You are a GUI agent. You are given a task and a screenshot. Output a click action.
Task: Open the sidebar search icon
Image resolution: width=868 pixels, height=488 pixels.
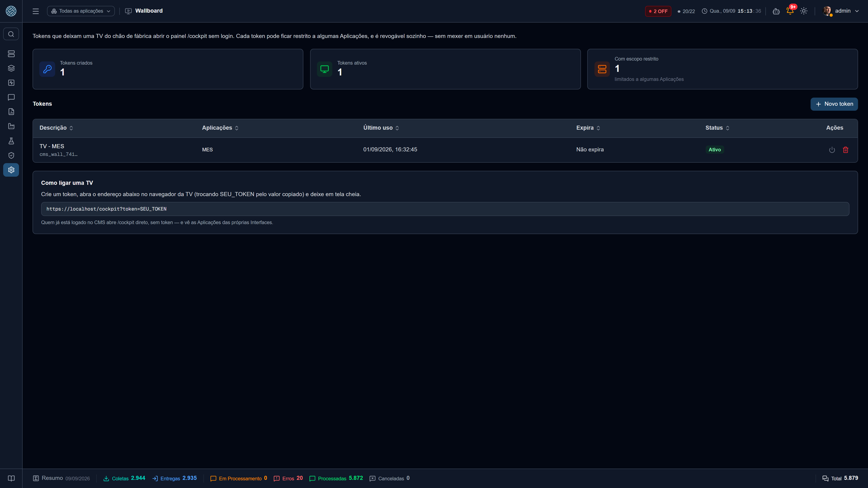[11, 34]
